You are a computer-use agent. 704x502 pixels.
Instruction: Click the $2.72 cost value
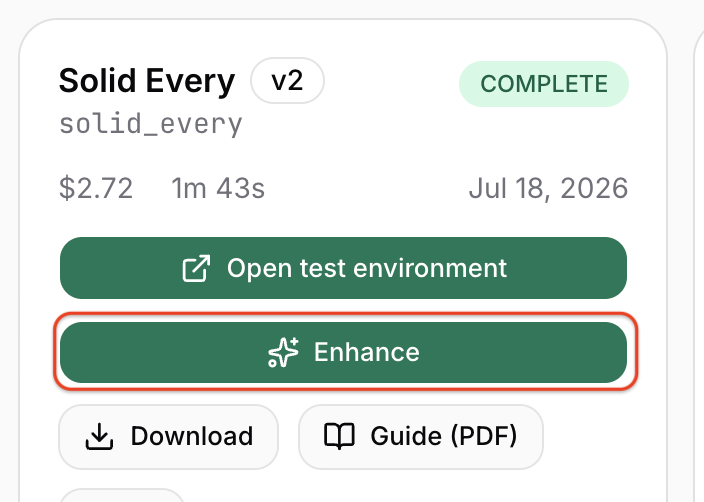[96, 188]
